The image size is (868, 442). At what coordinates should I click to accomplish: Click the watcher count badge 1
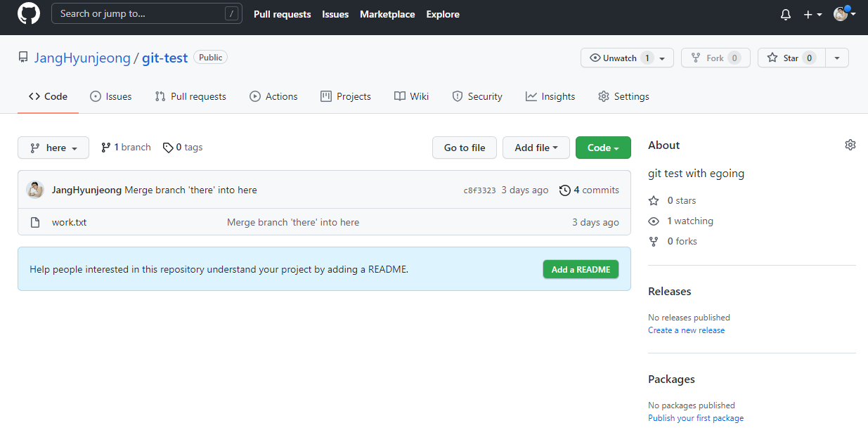coord(647,58)
